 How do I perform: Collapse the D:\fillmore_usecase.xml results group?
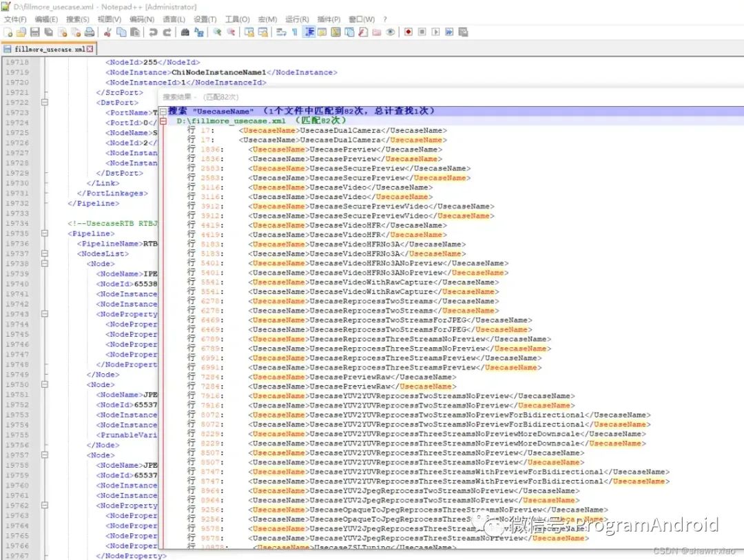(163, 121)
